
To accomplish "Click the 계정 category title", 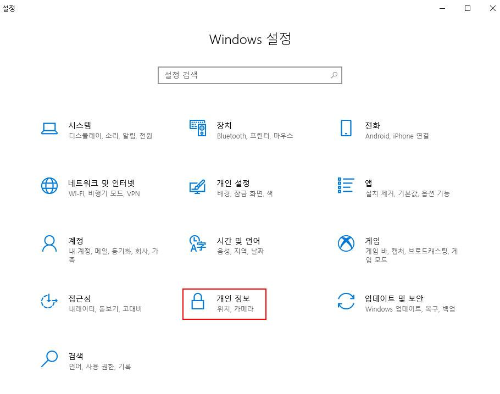I will 76,241.
